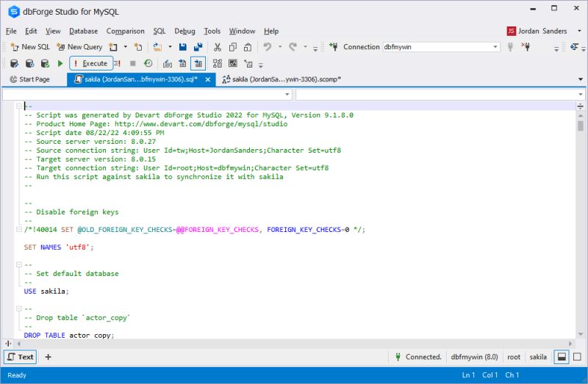Cut selection with the scissors icon
The image size is (588, 384).
tap(217, 47)
